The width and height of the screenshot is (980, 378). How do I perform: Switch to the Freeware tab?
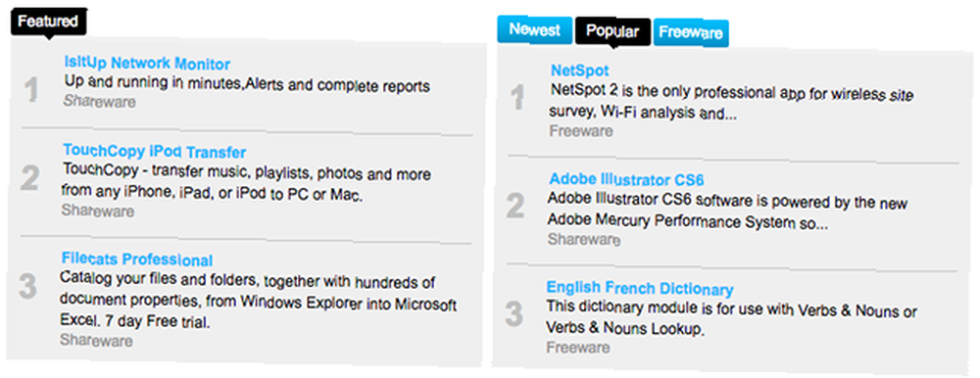pyautogui.click(x=691, y=32)
